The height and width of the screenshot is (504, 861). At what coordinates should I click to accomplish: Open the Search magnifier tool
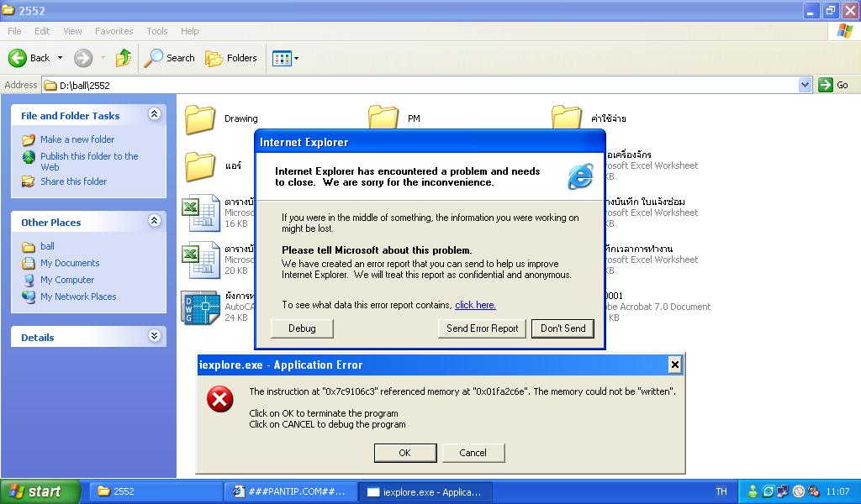click(x=170, y=58)
